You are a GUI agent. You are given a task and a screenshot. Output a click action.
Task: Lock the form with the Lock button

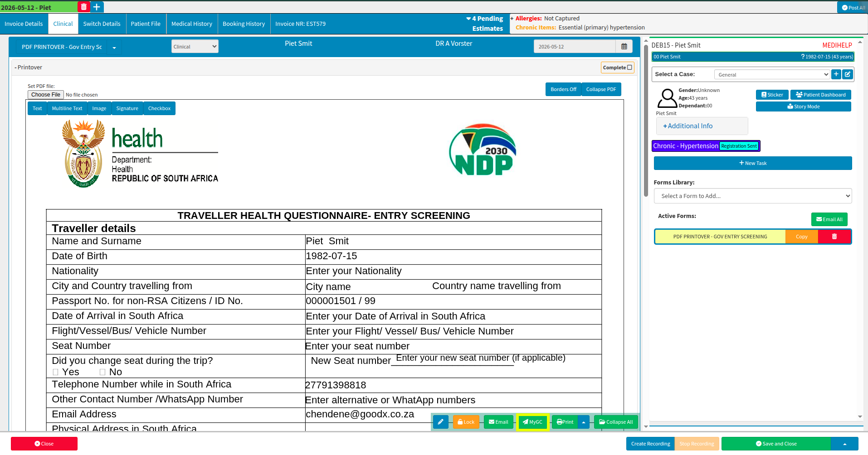[466, 422]
